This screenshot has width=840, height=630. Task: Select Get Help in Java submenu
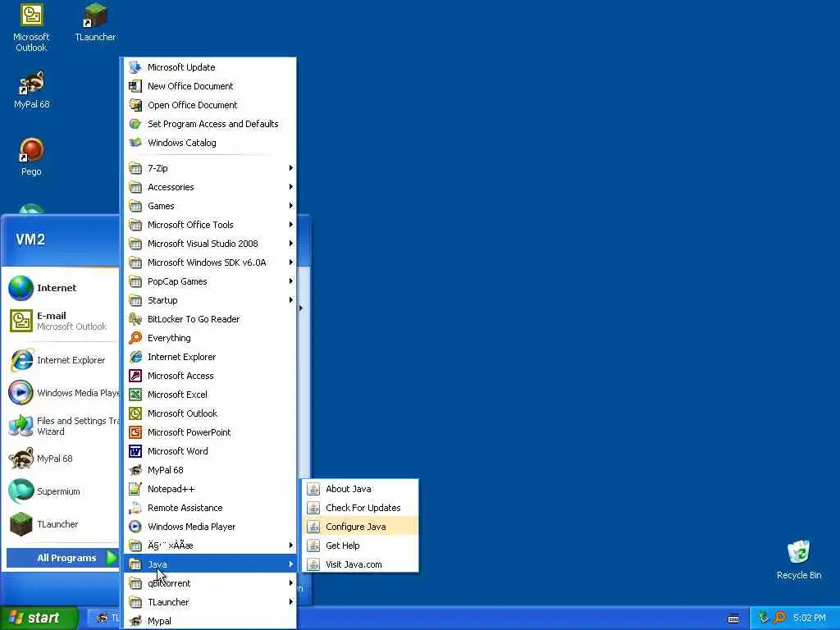360,546
